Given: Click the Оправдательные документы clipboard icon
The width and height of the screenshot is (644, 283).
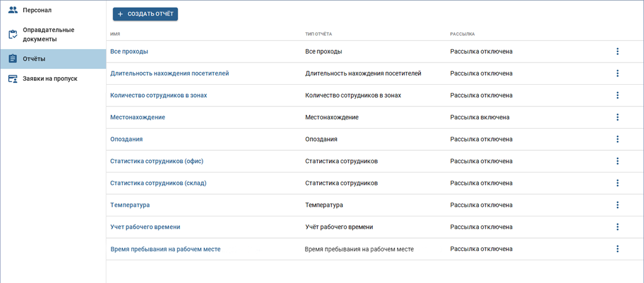Looking at the screenshot, I should pos(13,34).
